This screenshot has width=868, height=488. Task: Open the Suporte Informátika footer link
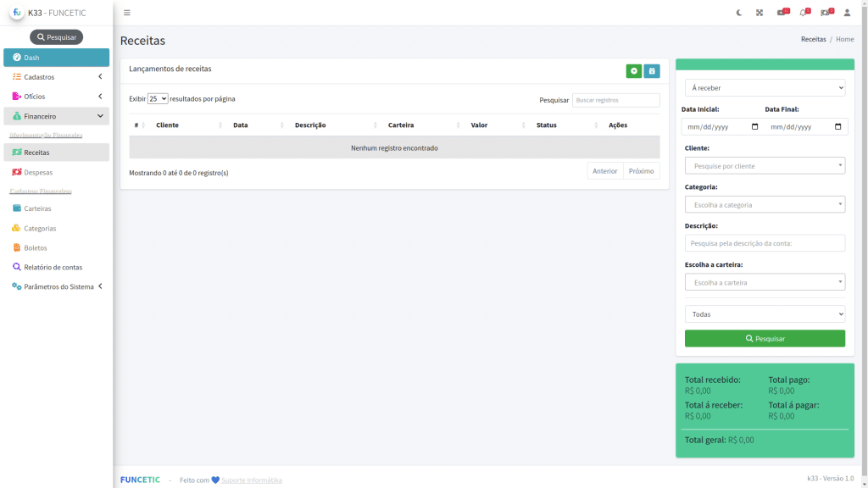(x=251, y=480)
